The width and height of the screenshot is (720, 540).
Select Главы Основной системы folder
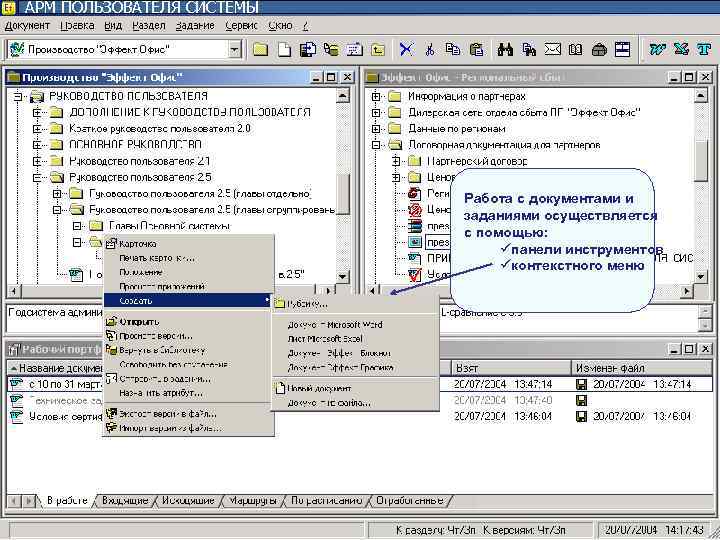click(x=169, y=226)
